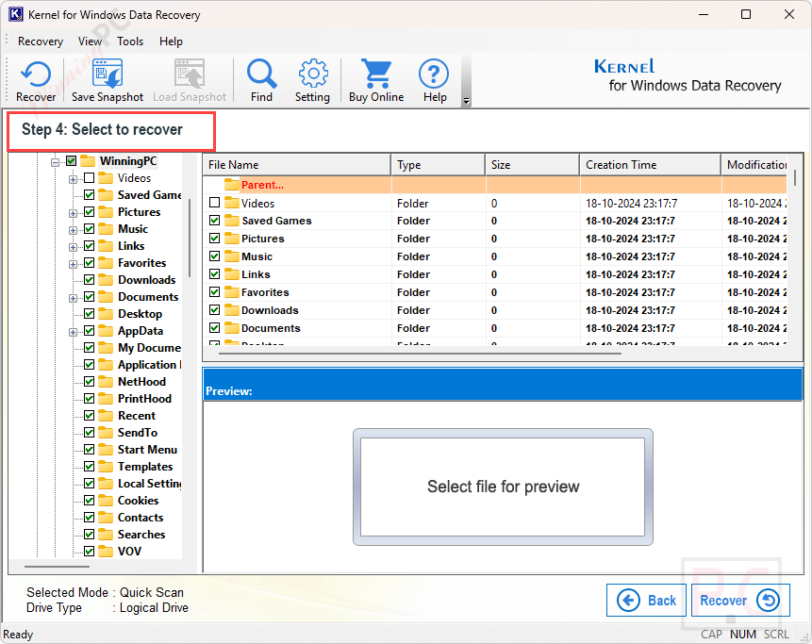Screen dimensions: 812x644
Task: Sort by Creation Time column header
Action: [x=650, y=165]
